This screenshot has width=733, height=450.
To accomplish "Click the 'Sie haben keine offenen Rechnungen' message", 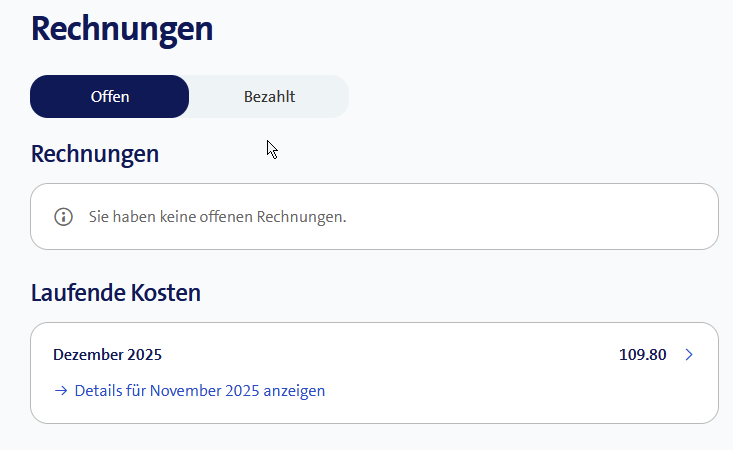I will click(x=217, y=216).
